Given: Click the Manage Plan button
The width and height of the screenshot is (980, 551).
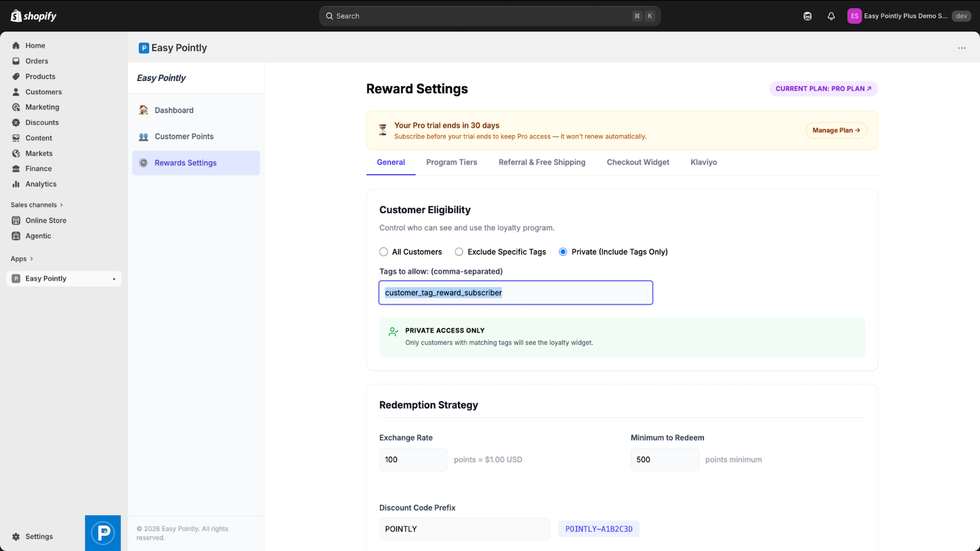Looking at the screenshot, I should (x=836, y=130).
